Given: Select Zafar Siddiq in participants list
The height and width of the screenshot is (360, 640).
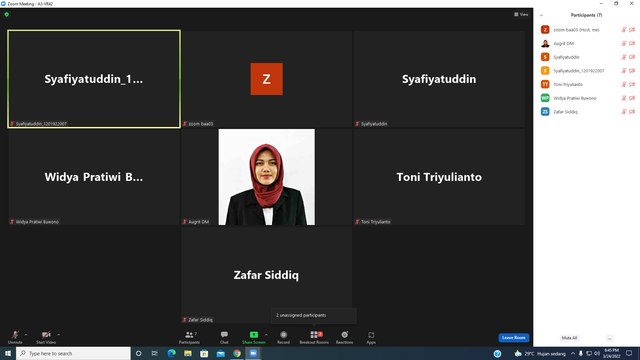Looking at the screenshot, I should click(x=587, y=112).
